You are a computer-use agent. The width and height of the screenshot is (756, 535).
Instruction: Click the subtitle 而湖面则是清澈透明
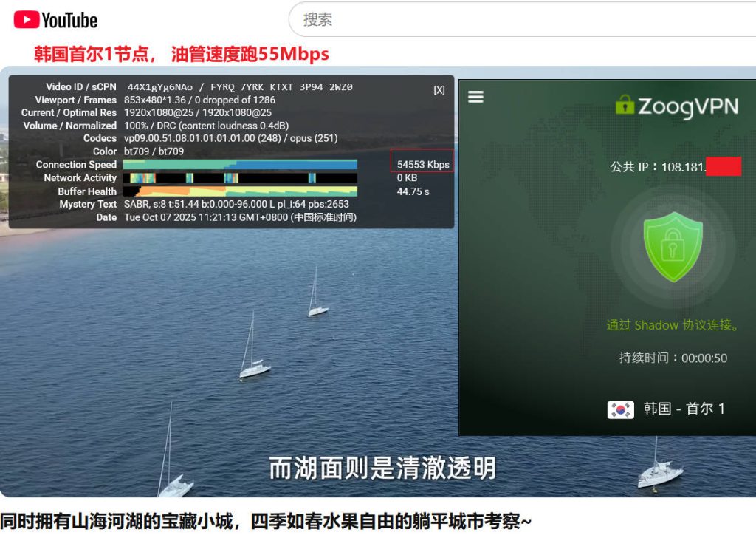pyautogui.click(x=381, y=467)
